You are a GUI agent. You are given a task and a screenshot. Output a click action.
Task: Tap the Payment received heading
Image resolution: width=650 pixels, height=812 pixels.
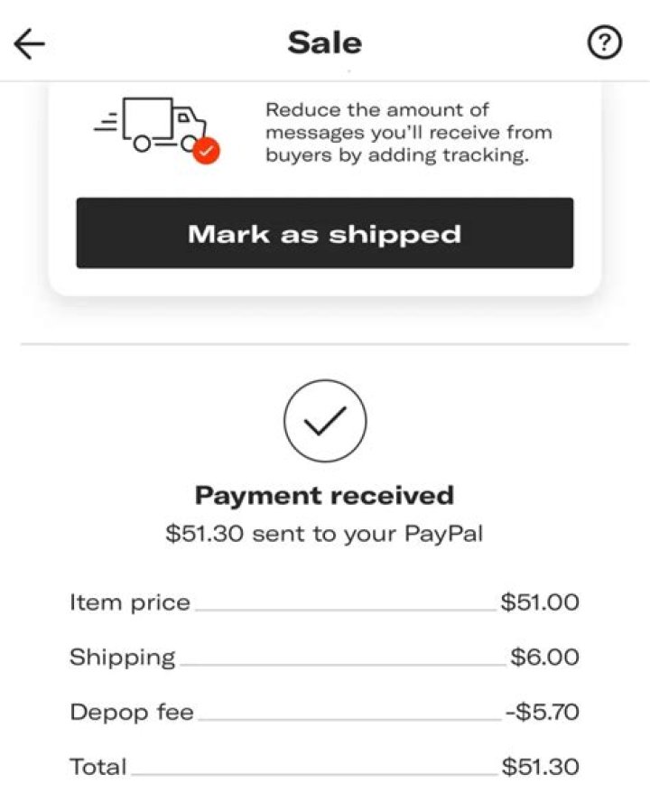pos(324,496)
